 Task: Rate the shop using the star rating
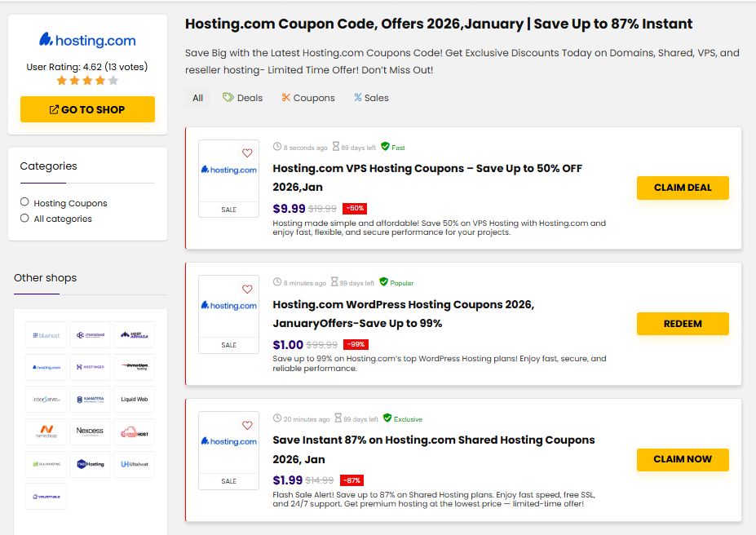click(x=87, y=81)
